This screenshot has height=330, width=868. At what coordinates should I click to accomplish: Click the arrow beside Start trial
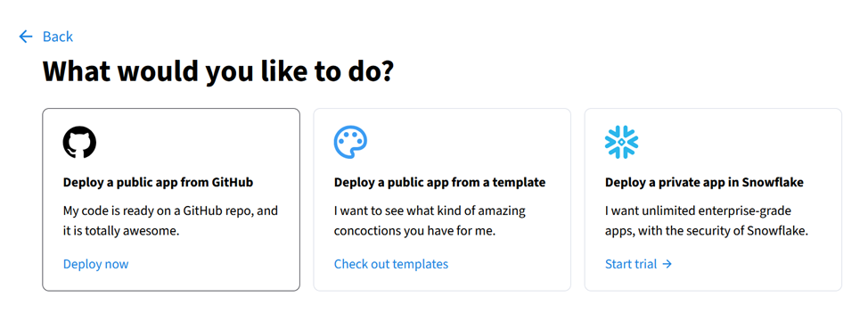click(x=667, y=264)
